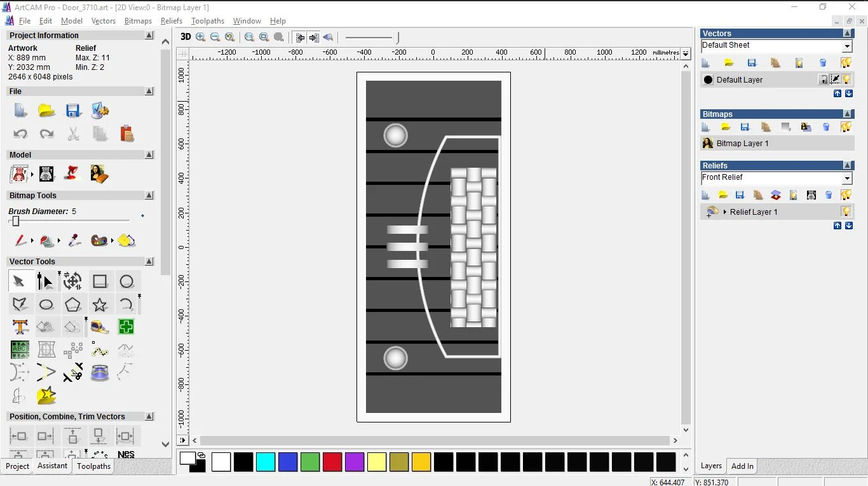
Task: Open the Default Sheet dropdown
Action: point(847,46)
